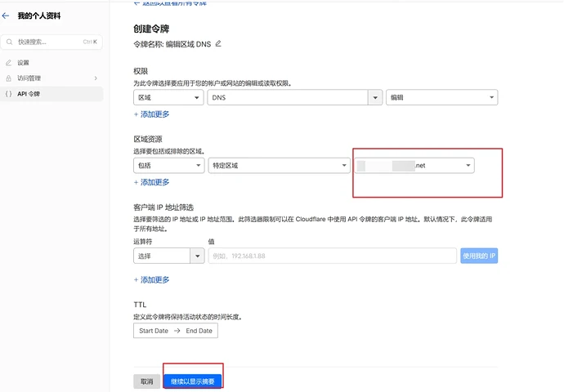Click the 我的个人资料 heading
The width and height of the screenshot is (564, 392).
[x=39, y=16]
